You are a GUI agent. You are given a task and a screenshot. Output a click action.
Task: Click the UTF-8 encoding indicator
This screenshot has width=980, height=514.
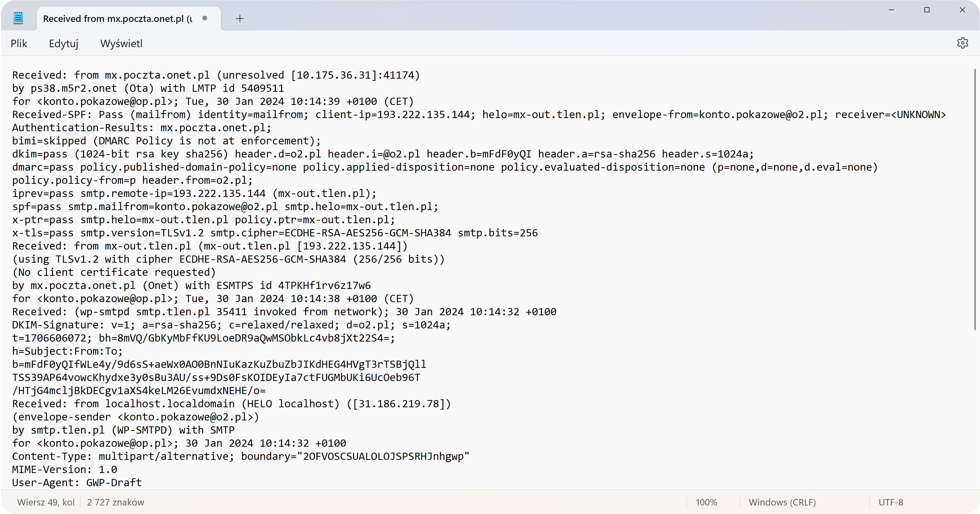(891, 502)
